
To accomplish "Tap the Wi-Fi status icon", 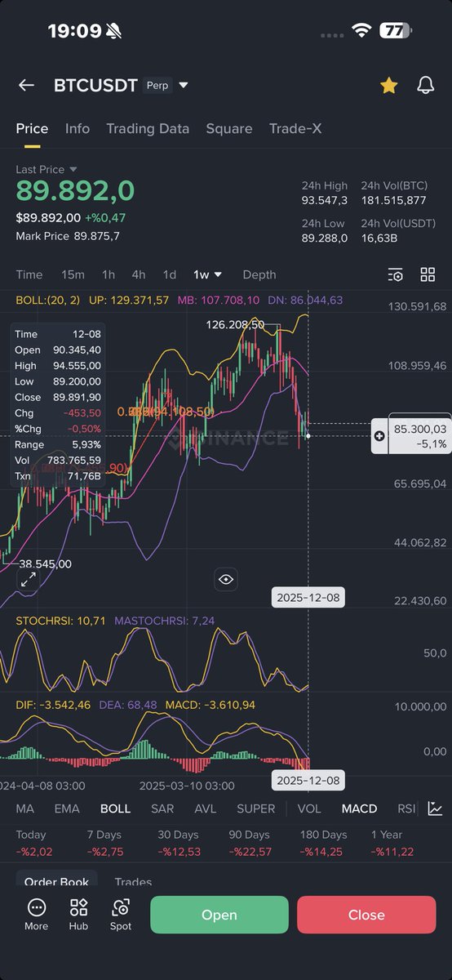I will click(x=361, y=31).
